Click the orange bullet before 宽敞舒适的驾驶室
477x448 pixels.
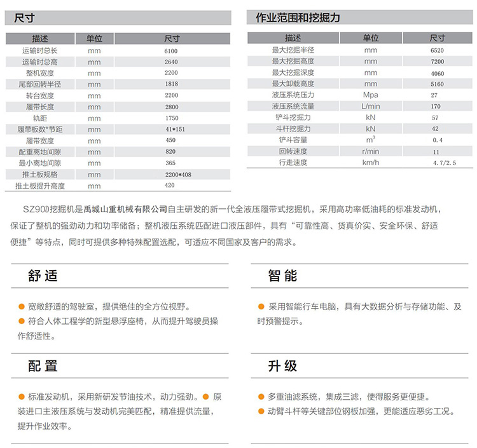click(x=22, y=306)
